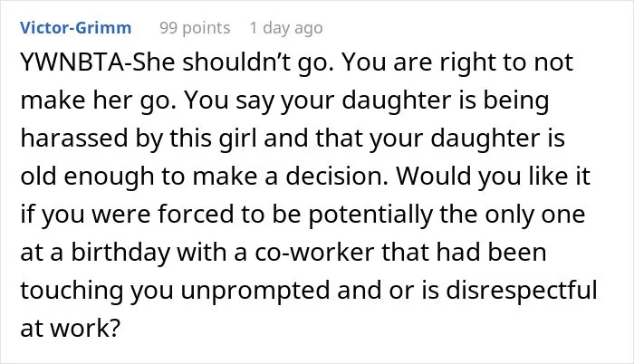Click the phrase 'Would you like it'
Image resolution: width=634 pixels, height=364 pixels.
click(x=494, y=177)
